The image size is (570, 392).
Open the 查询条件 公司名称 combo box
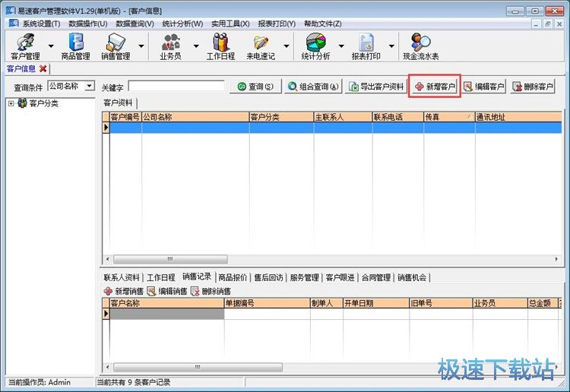(x=71, y=86)
